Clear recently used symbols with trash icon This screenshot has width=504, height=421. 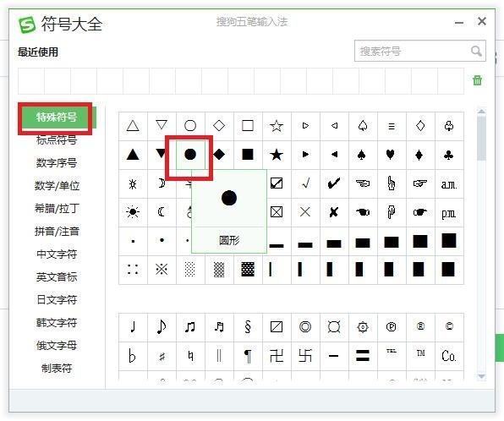477,80
